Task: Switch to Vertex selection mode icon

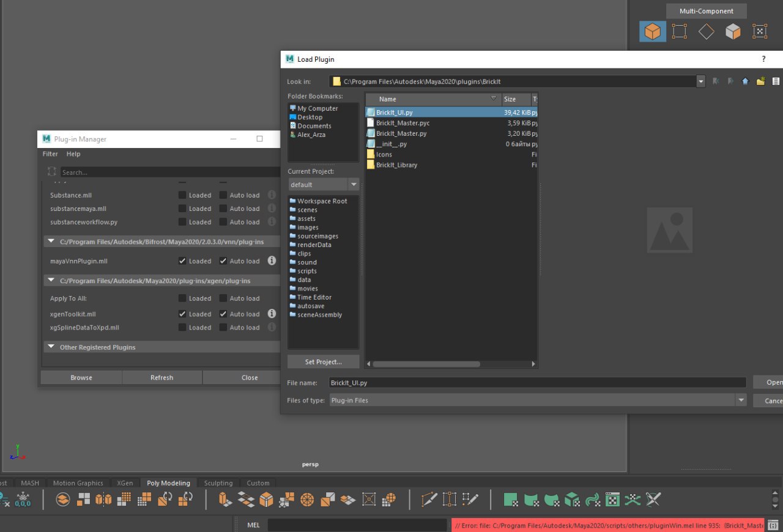Action: pos(679,31)
